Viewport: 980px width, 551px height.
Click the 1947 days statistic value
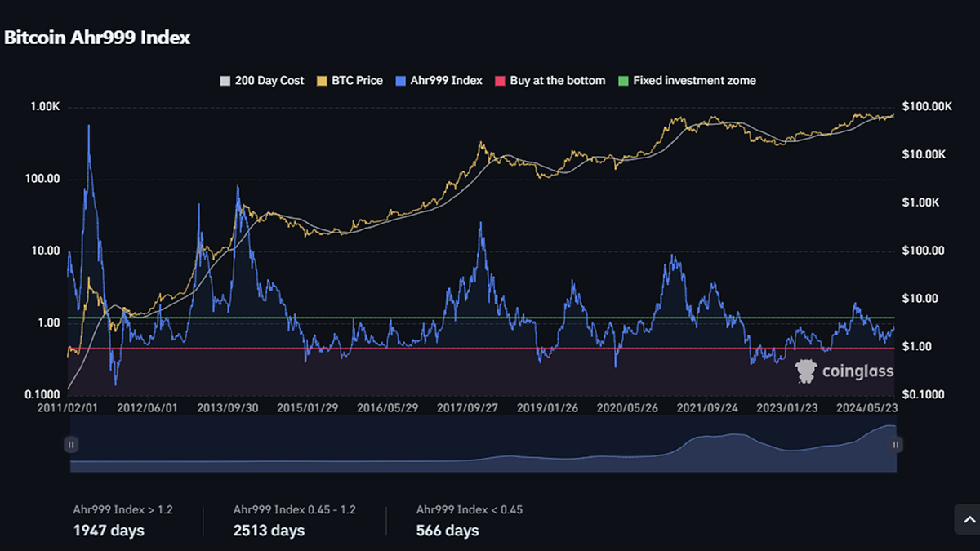click(x=109, y=530)
